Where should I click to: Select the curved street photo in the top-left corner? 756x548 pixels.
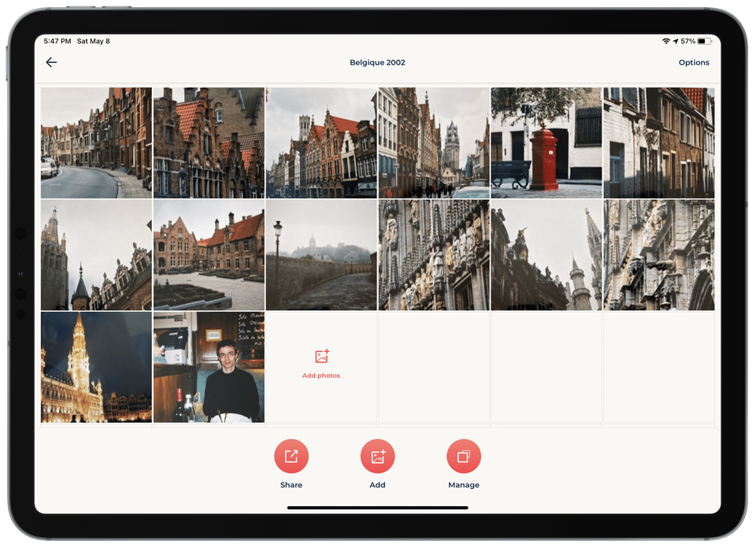point(95,143)
